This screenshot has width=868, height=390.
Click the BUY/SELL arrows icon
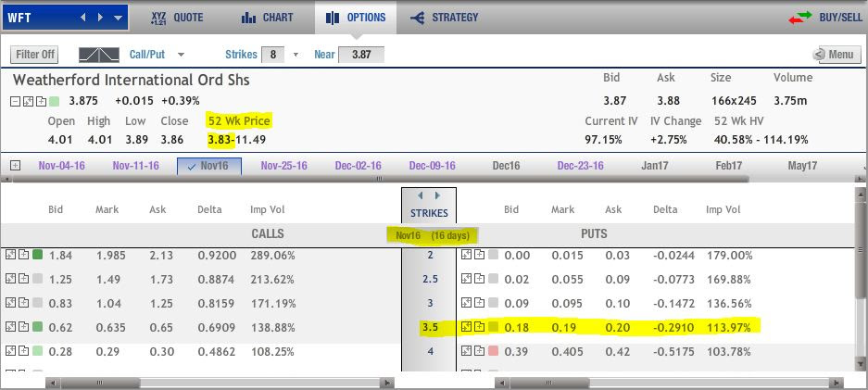[x=799, y=18]
